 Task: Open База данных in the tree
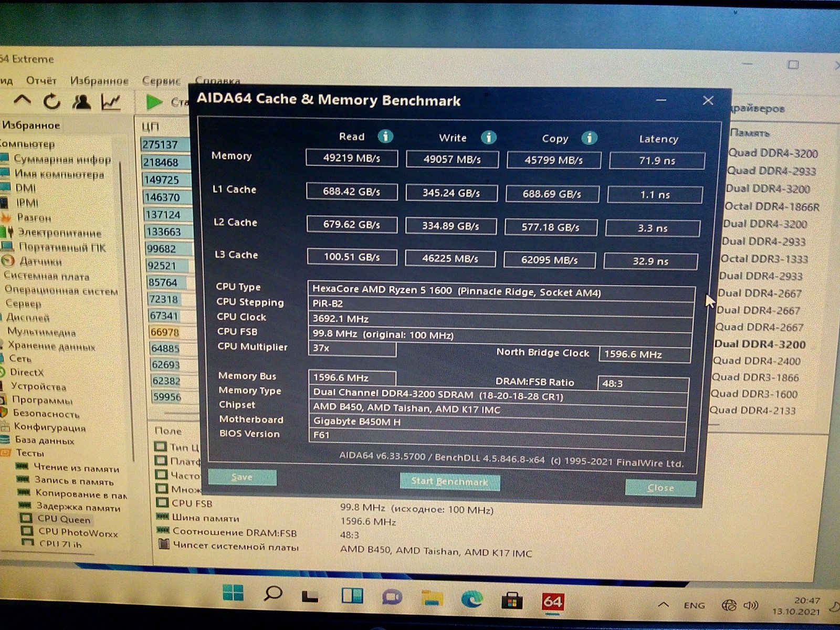tap(44, 440)
